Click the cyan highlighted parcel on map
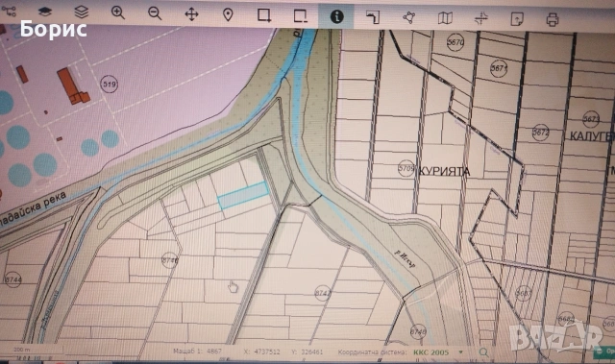Screen dimensions: 615x364 243,195
